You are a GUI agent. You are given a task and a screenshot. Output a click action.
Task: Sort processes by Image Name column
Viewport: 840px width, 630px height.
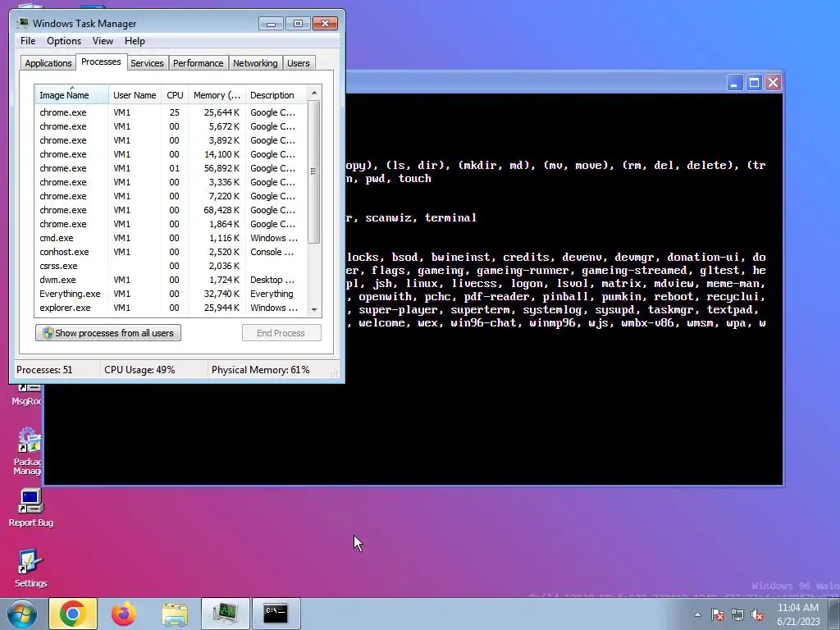pos(72,95)
